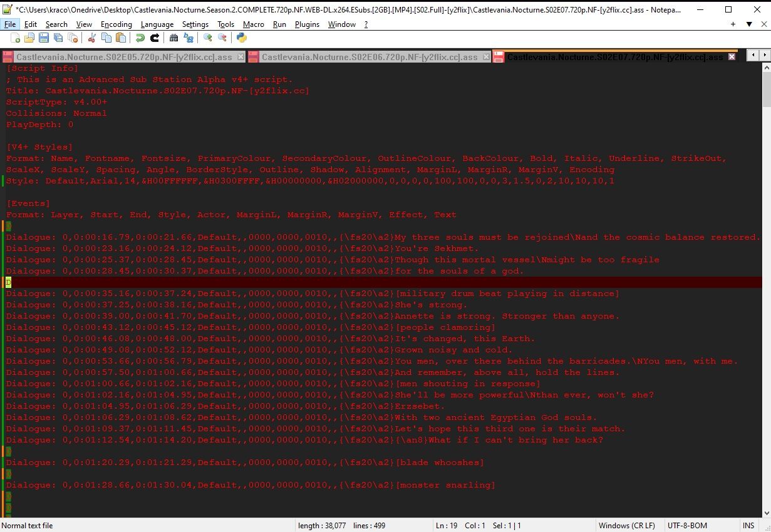Click the '[monster snarling]' dialogue line
The image size is (771, 532).
[x=251, y=485]
